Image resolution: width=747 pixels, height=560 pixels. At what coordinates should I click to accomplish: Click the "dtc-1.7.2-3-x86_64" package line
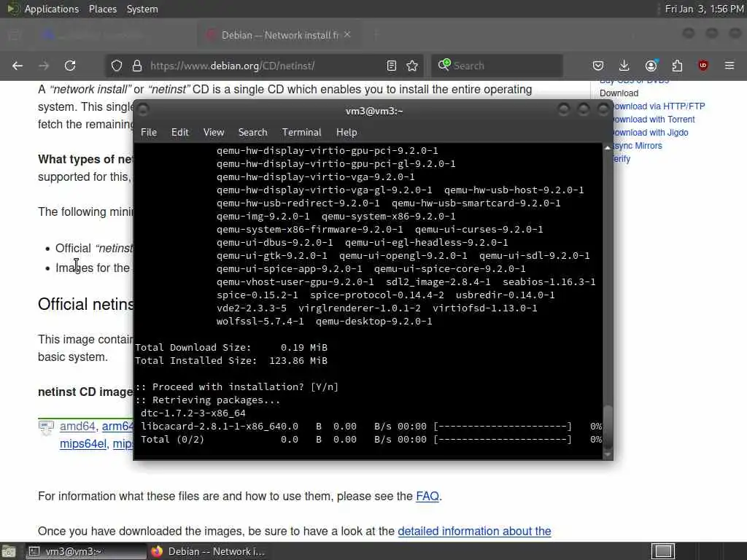click(193, 413)
